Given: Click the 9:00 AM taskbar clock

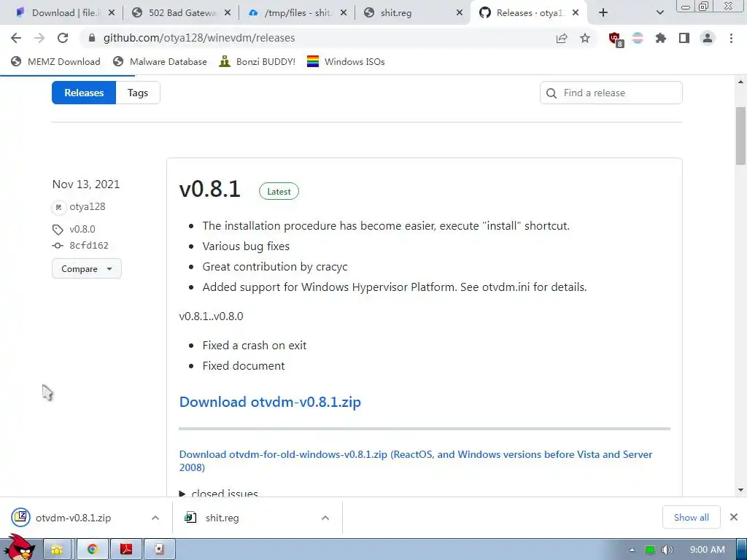Looking at the screenshot, I should (x=707, y=550).
